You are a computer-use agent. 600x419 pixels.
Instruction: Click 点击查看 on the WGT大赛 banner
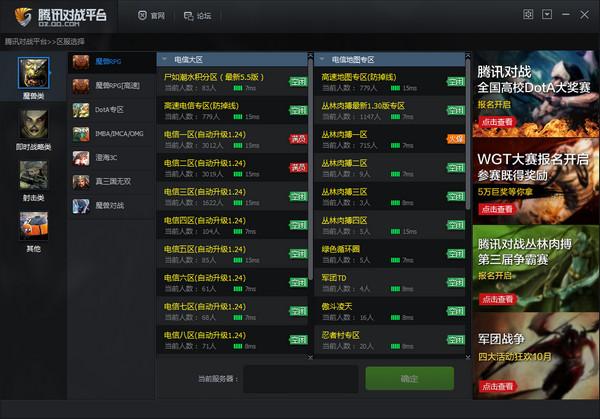click(498, 210)
